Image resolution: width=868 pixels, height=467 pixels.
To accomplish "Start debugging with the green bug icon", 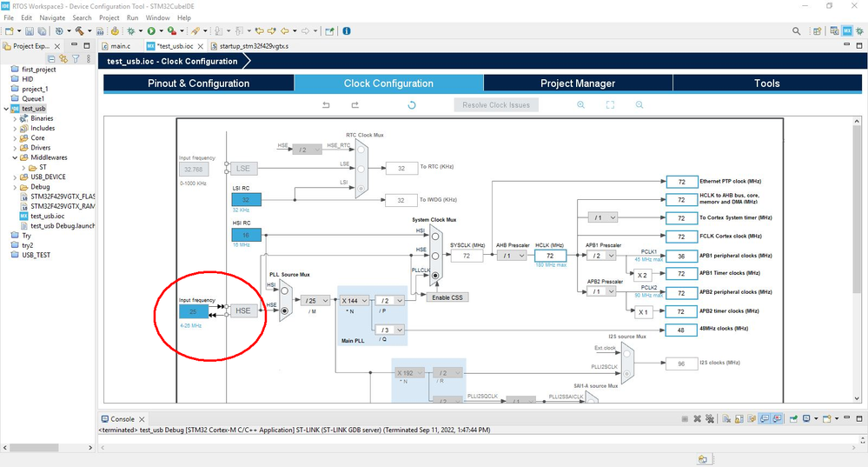I will pos(131,31).
